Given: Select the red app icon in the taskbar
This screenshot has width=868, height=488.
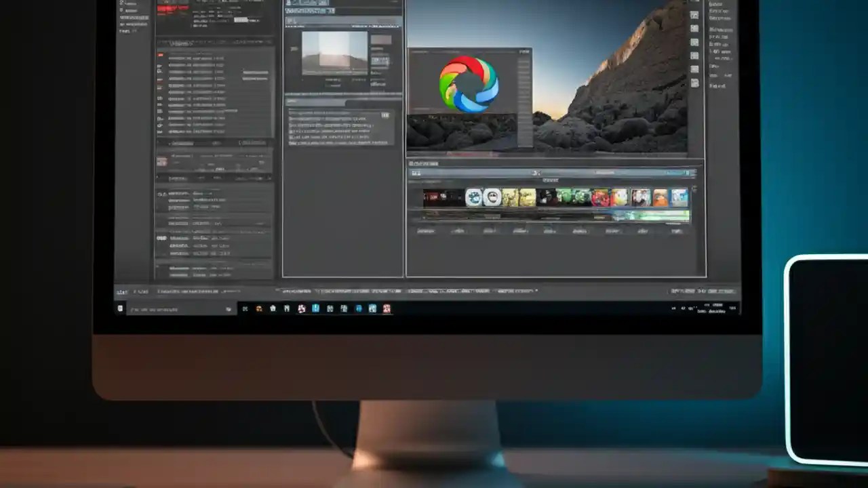Looking at the screenshot, I should (387, 308).
